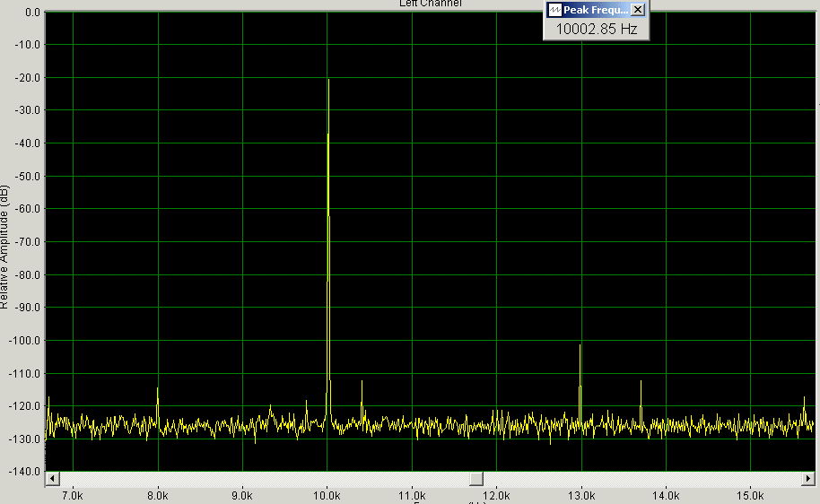
Task: Click the small spike at 8.0 kHz
Action: pyautogui.click(x=158, y=390)
